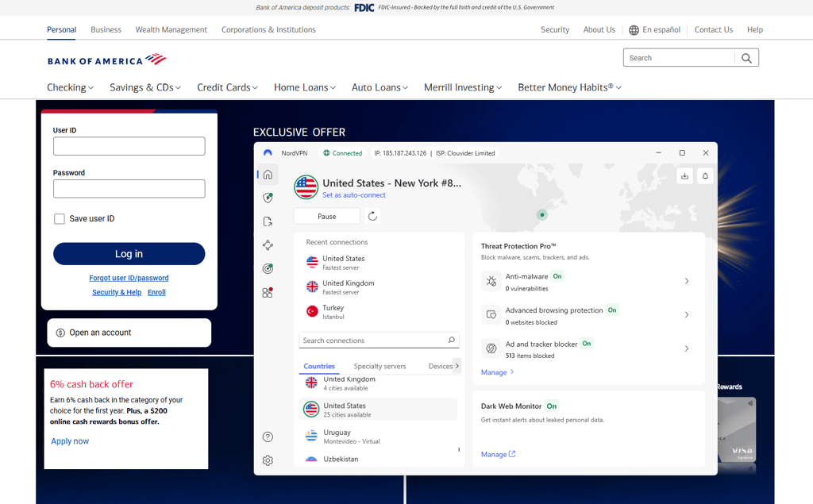This screenshot has height=504, width=813.
Task: Check the Save user ID checkbox
Action: tap(60, 219)
